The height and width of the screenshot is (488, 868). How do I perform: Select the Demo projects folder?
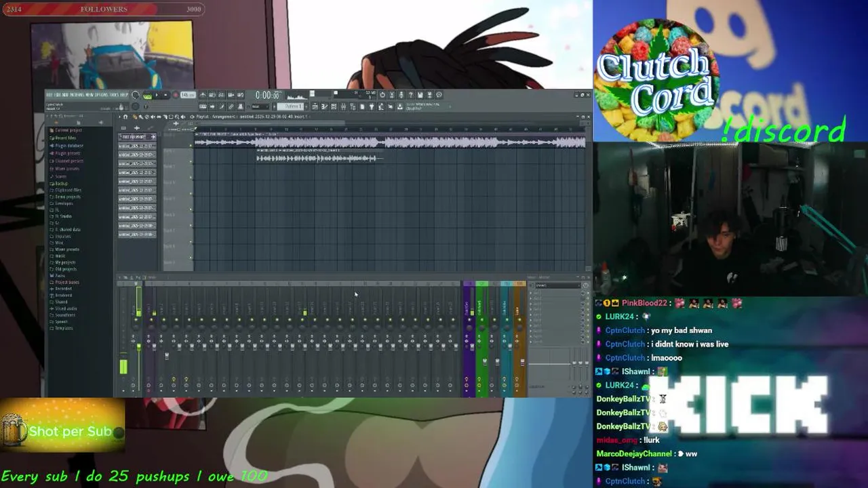[x=66, y=197]
